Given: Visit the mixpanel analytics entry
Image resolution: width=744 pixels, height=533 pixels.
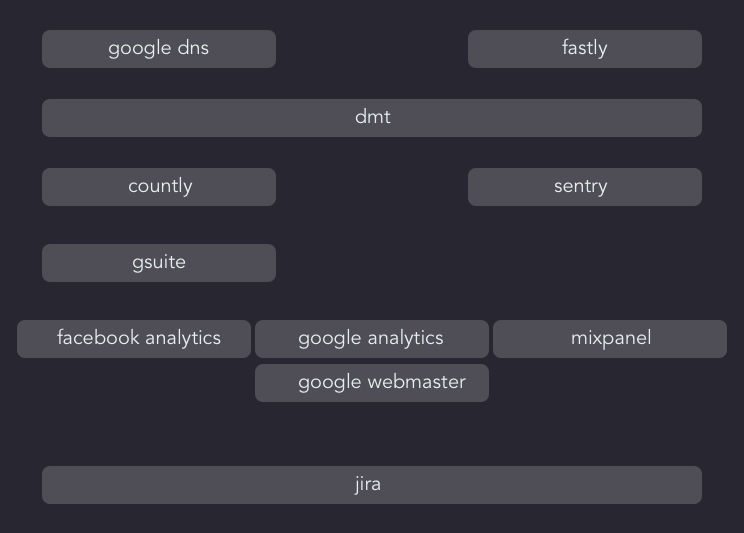Looking at the screenshot, I should 610,339.
